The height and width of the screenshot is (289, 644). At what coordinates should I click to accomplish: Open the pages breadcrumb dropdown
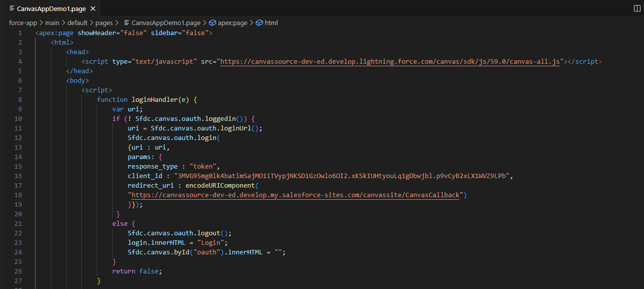tap(104, 23)
